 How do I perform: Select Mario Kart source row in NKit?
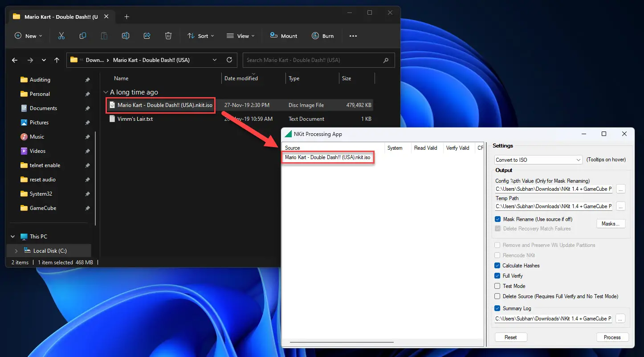(x=328, y=157)
